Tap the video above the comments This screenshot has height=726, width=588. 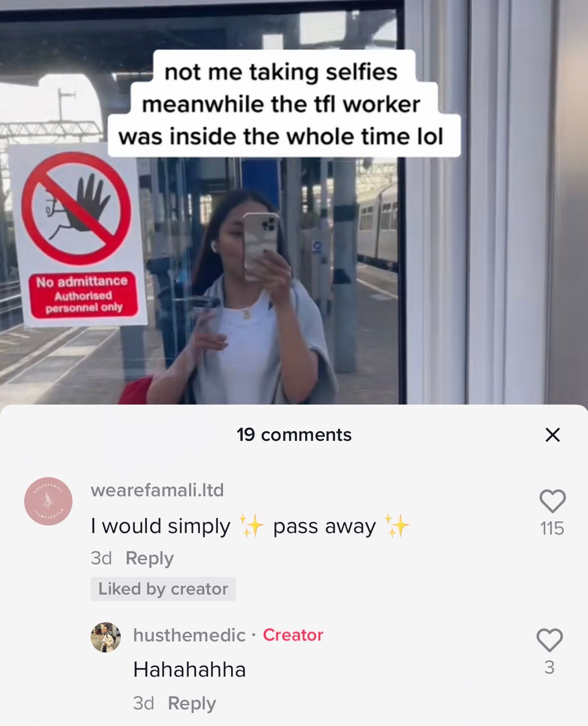pyautogui.click(x=294, y=202)
